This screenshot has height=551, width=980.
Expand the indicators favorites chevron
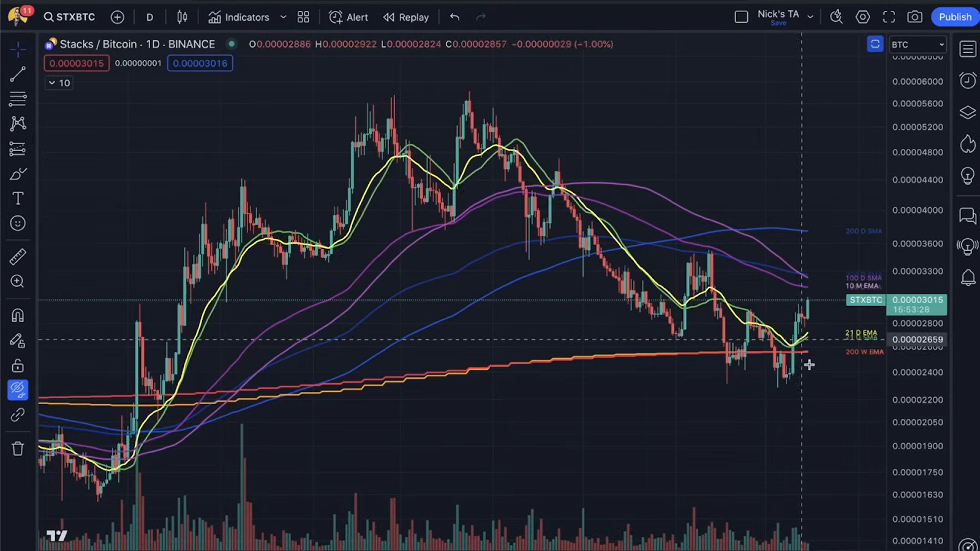[x=283, y=17]
